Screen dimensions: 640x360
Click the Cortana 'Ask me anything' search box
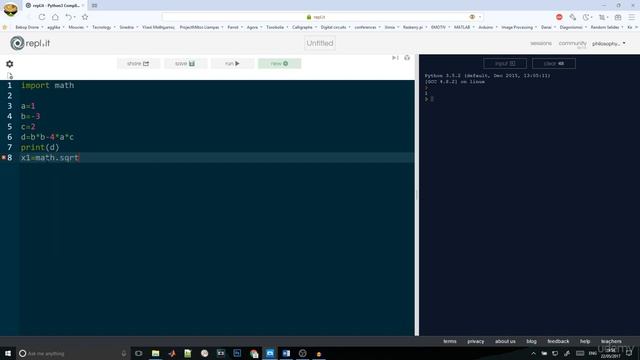pyautogui.click(x=73, y=353)
